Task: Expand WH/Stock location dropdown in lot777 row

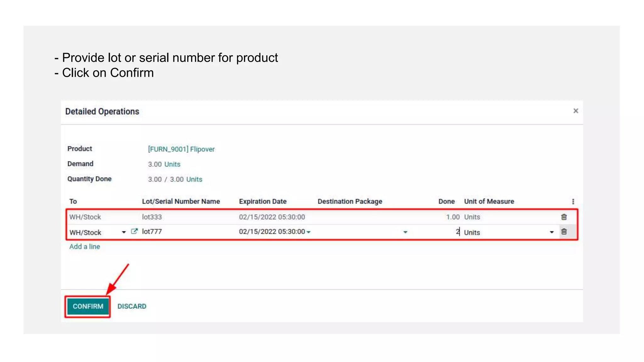Action: tap(124, 232)
